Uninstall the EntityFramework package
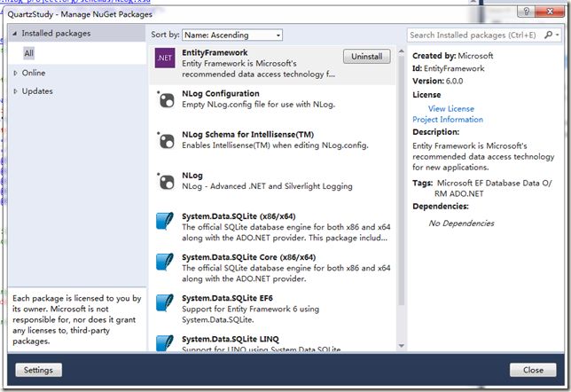 coord(367,57)
